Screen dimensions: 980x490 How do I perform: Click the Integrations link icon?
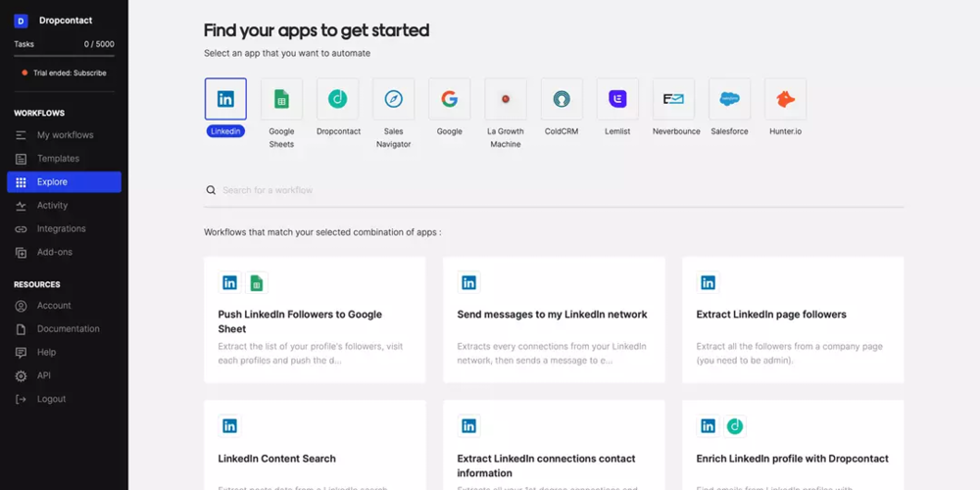[22, 229]
